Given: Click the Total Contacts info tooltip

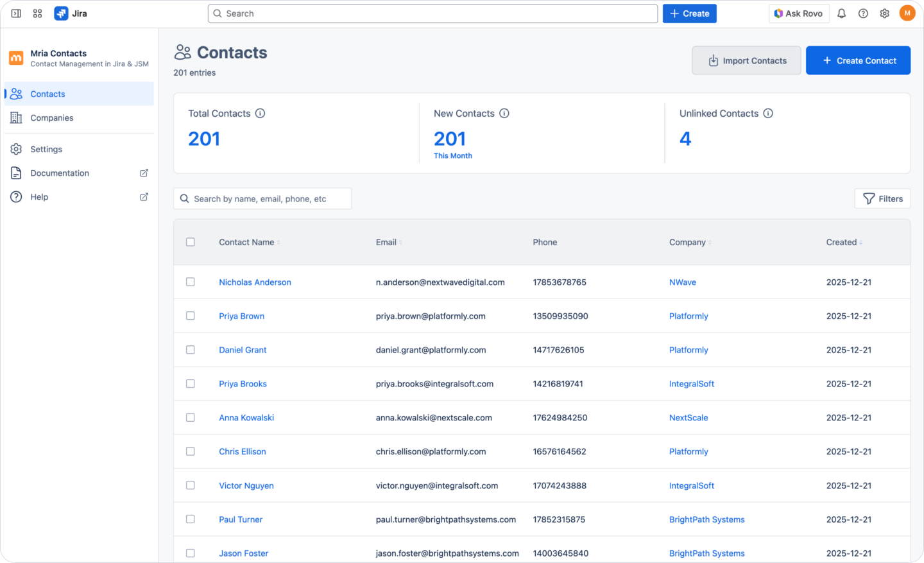Looking at the screenshot, I should point(261,113).
